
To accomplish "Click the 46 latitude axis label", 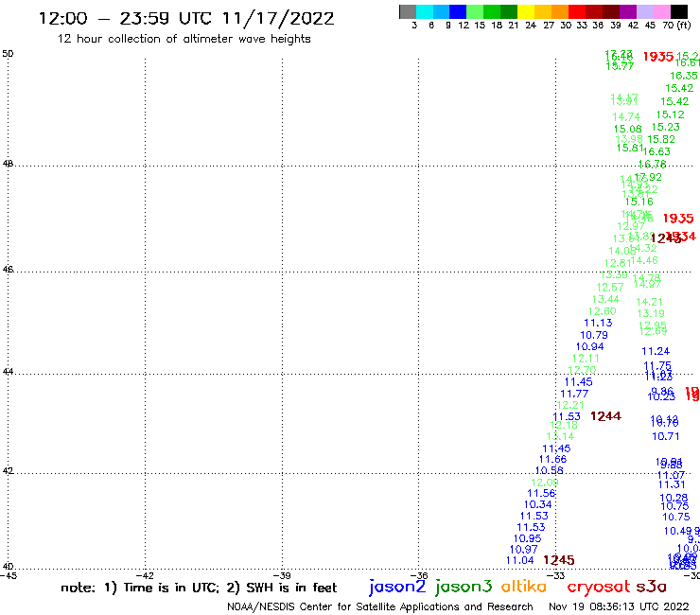I will tap(8, 270).
